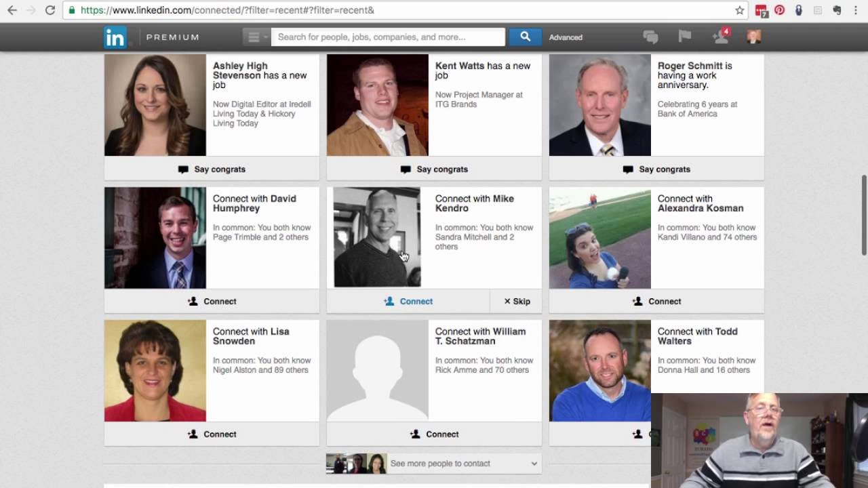Viewport: 868px width, 488px height.
Task: Open Advanced search link
Action: tap(566, 37)
